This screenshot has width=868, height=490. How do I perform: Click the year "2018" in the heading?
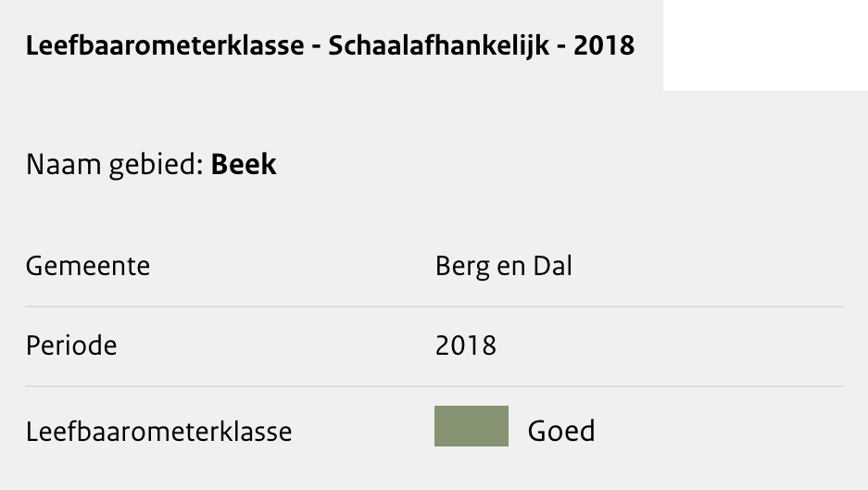coord(604,46)
